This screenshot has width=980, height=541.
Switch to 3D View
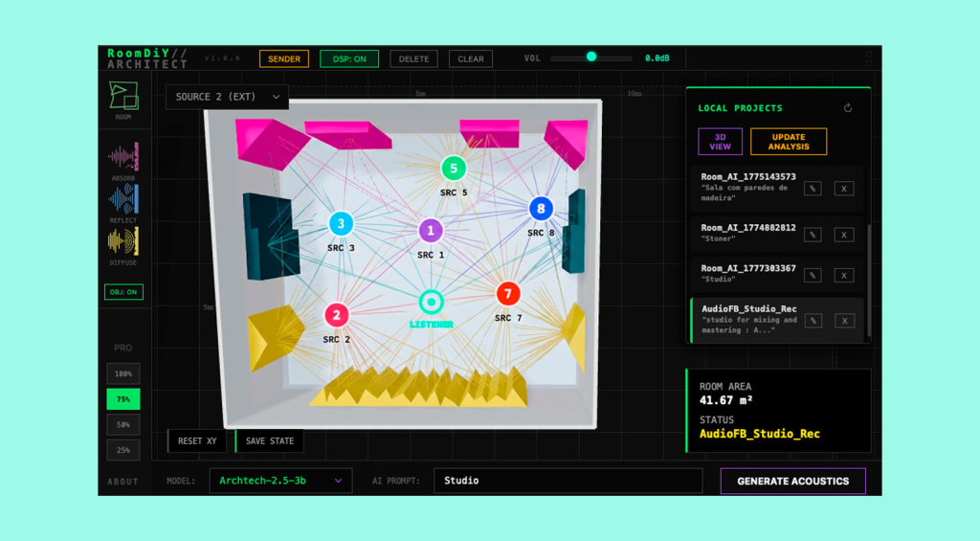[720, 142]
